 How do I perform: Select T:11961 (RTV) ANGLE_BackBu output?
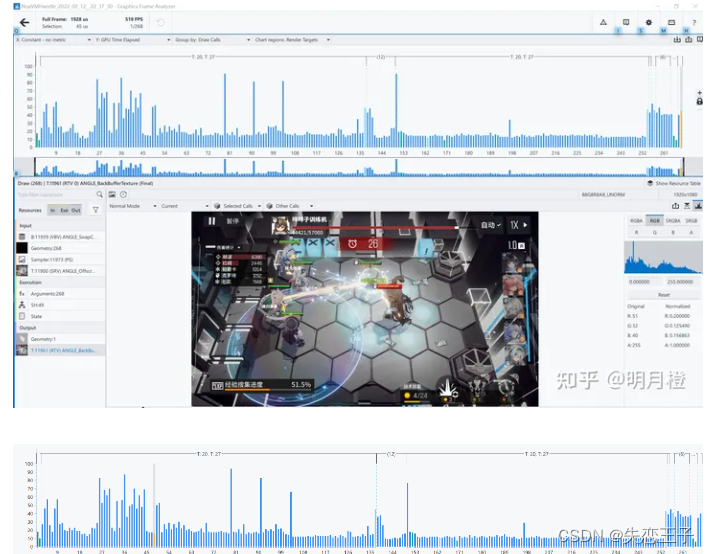[x=60, y=350]
